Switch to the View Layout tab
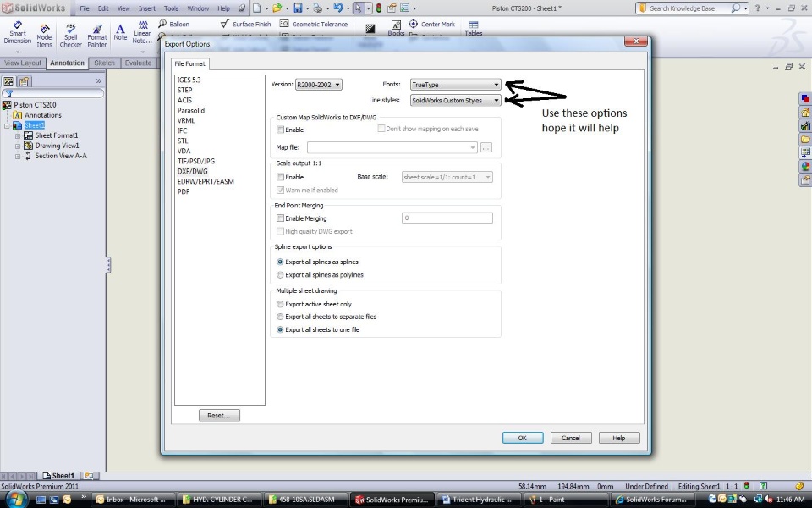 (23, 63)
